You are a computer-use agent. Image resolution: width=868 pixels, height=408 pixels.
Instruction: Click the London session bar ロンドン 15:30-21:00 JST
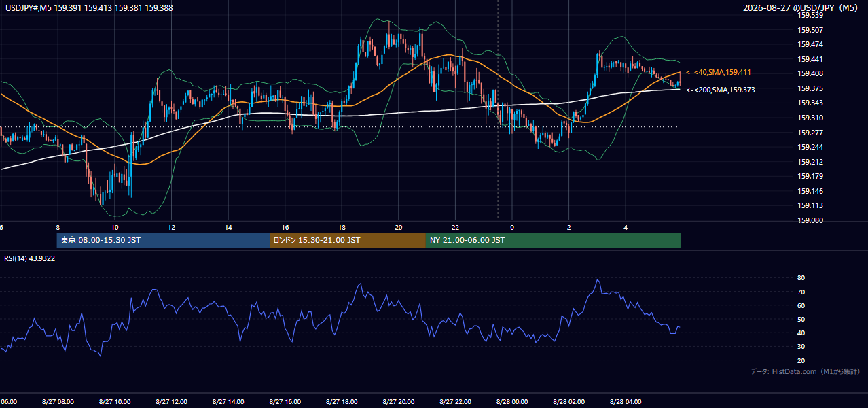coord(348,240)
